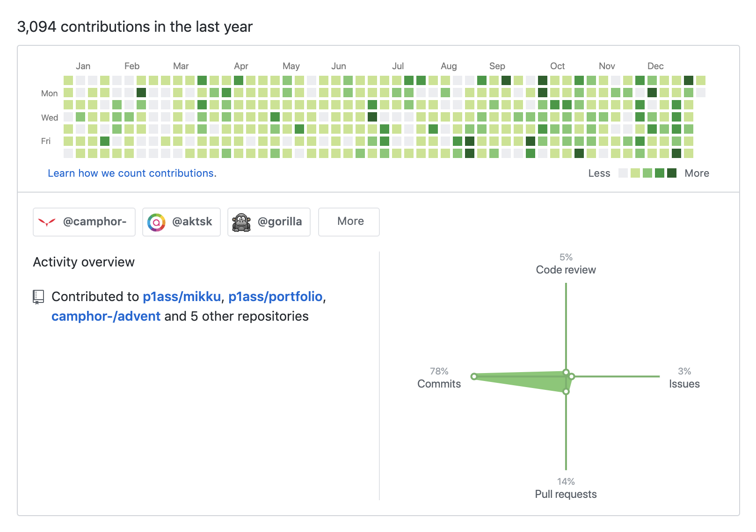Click the repository book icon
This screenshot has height=532, width=756.
pos(38,297)
